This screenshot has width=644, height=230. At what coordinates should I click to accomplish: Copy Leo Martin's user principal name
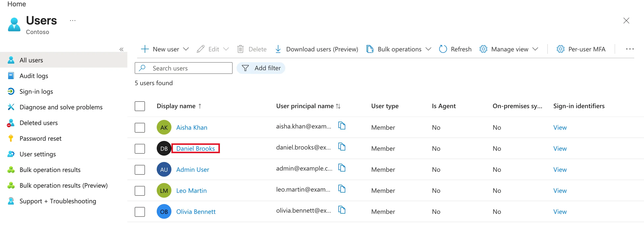click(x=342, y=189)
